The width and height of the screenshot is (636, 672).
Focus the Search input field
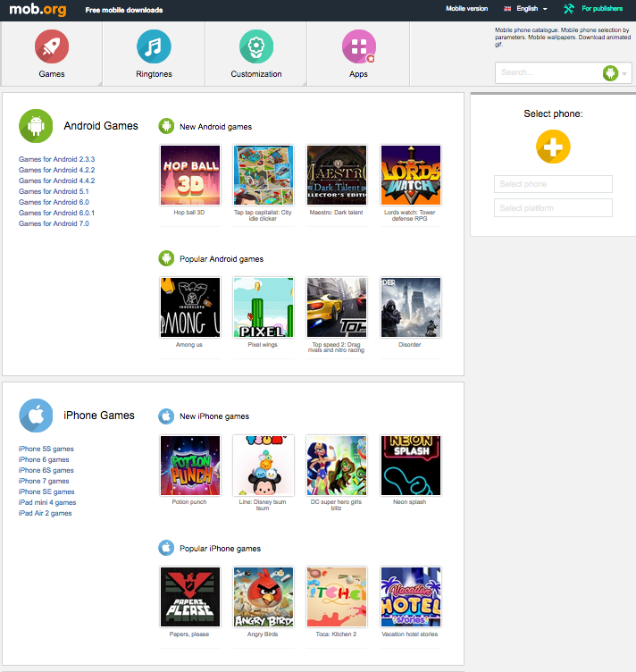(548, 72)
